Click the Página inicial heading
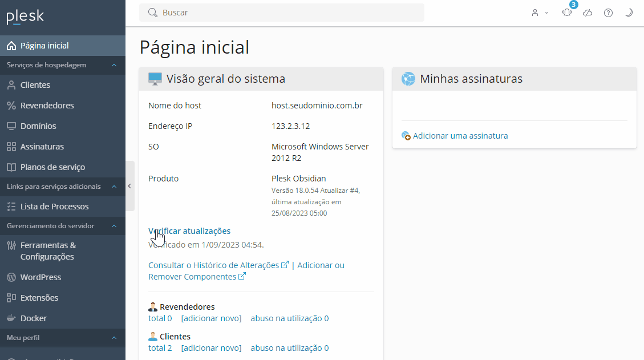 pyautogui.click(x=195, y=48)
